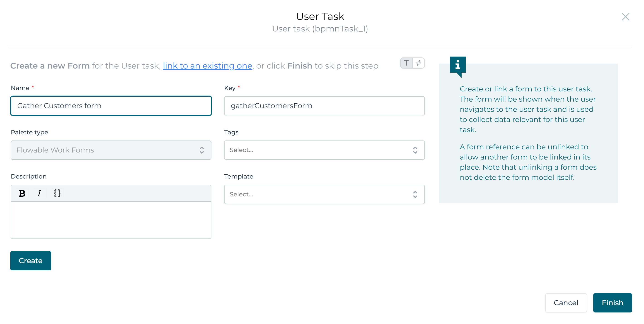644x324 pixels.
Task: Click Finish to skip this step
Action: coord(613,303)
